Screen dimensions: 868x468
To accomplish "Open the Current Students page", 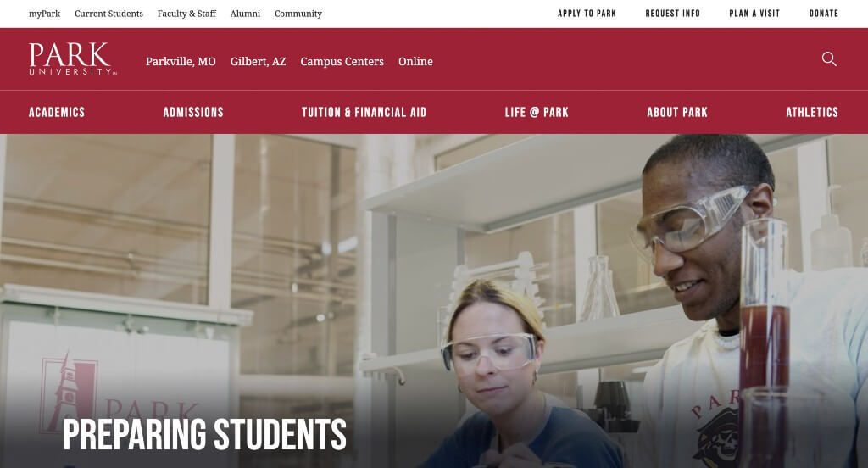I will (x=109, y=14).
